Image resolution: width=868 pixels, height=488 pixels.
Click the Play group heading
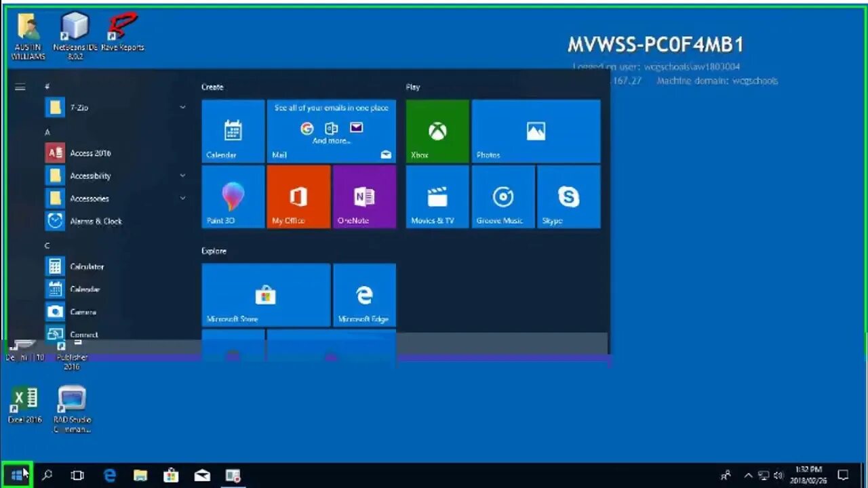coord(413,87)
